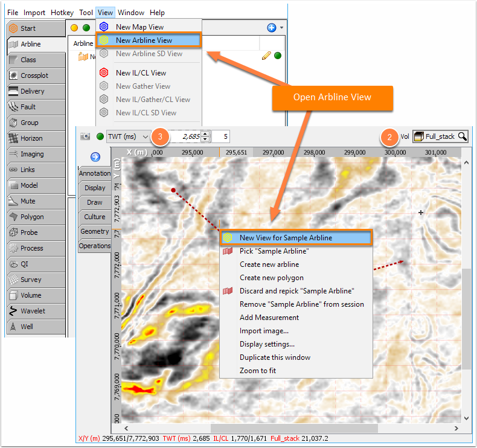Choose Duplicate this window
The width and height of the screenshot is (477, 448).
pos(296,357)
